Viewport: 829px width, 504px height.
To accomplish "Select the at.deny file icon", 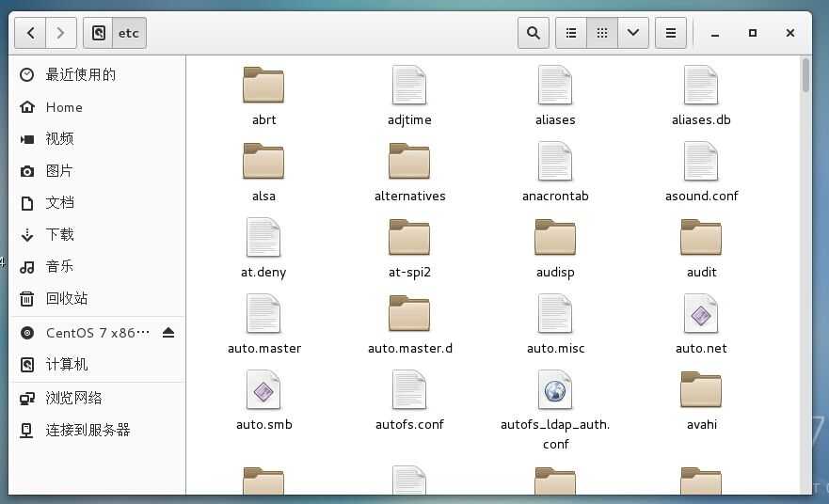I will click(263, 237).
